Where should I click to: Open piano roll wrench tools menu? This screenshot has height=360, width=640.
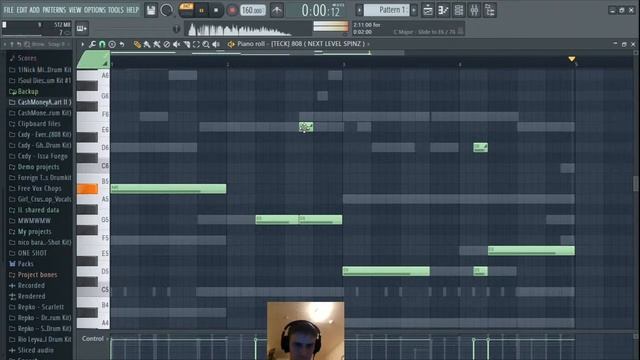(x=92, y=44)
